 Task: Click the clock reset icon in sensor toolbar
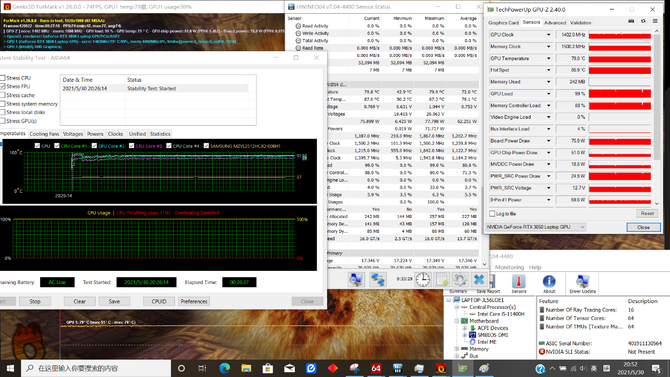pyautogui.click(x=423, y=280)
